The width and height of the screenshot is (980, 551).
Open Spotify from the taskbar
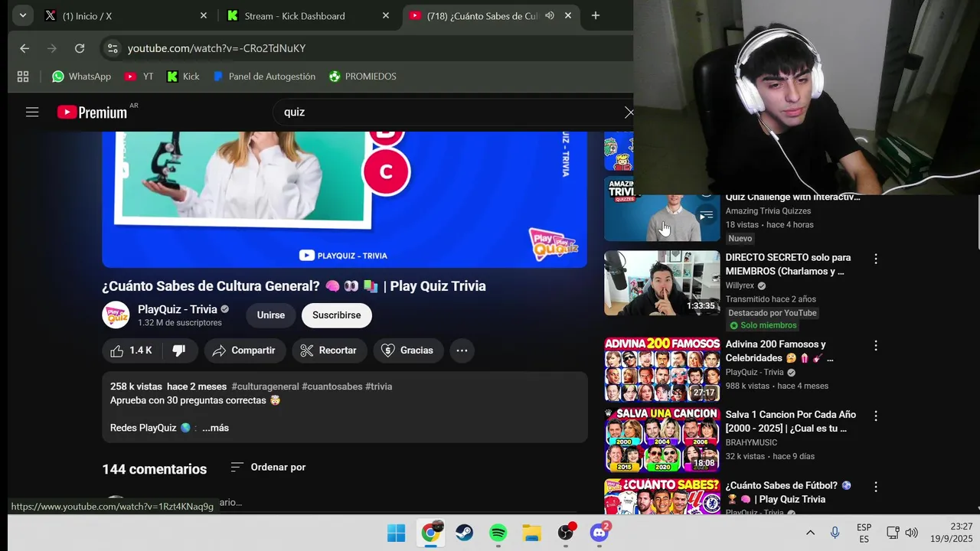(x=498, y=533)
